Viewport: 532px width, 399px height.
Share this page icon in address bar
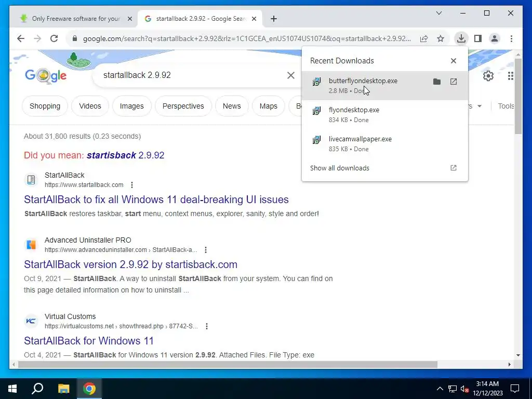click(x=424, y=38)
